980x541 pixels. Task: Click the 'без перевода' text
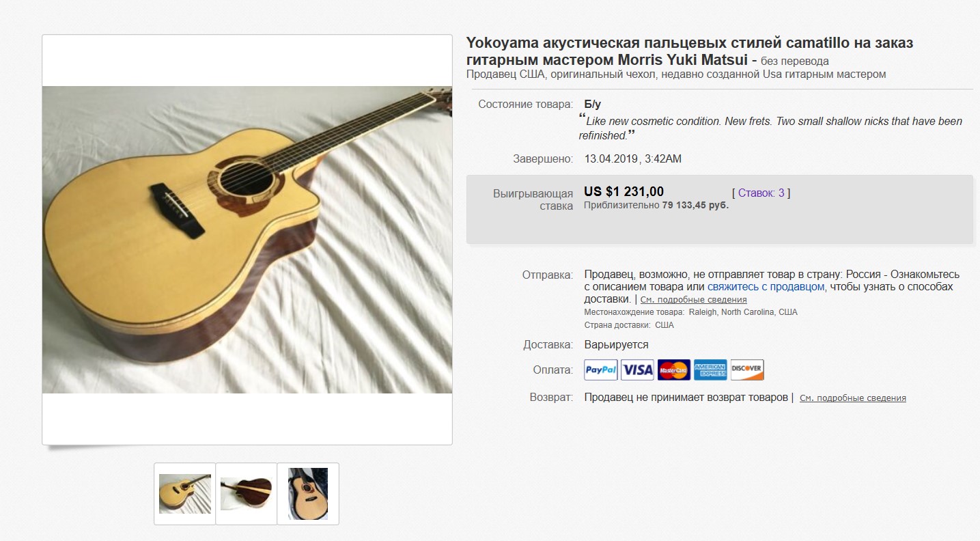point(795,61)
